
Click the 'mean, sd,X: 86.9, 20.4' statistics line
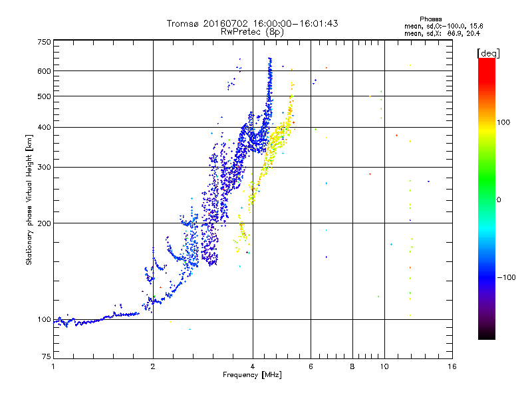442,33
